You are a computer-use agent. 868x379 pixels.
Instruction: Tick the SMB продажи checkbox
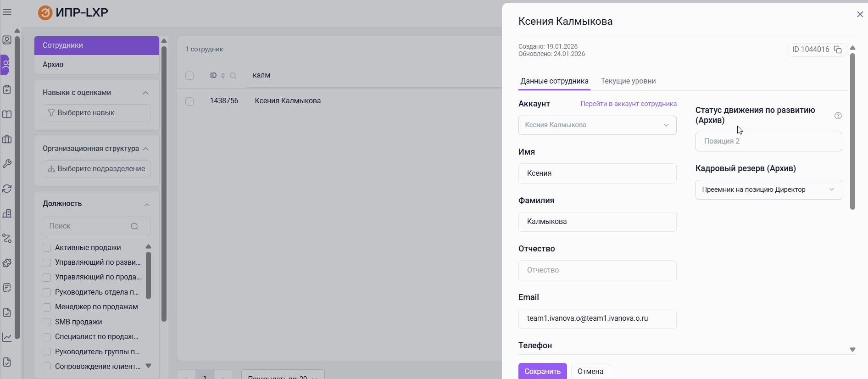point(47,322)
